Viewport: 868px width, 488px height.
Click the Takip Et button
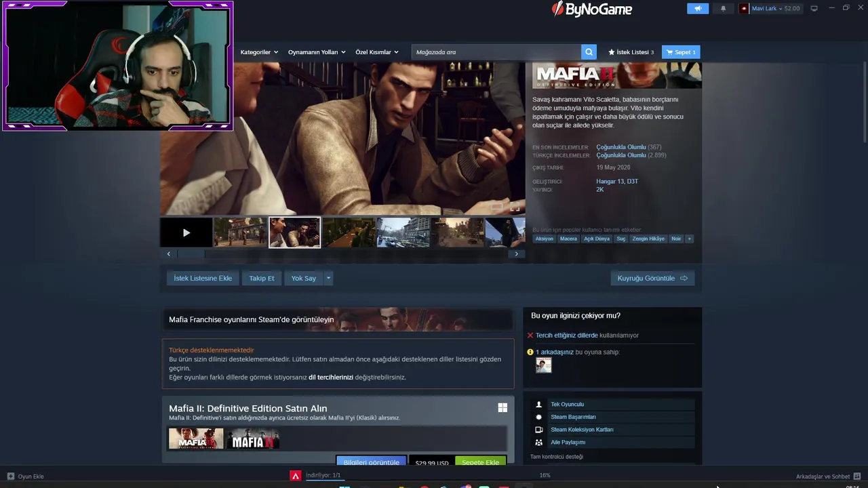pyautogui.click(x=262, y=278)
